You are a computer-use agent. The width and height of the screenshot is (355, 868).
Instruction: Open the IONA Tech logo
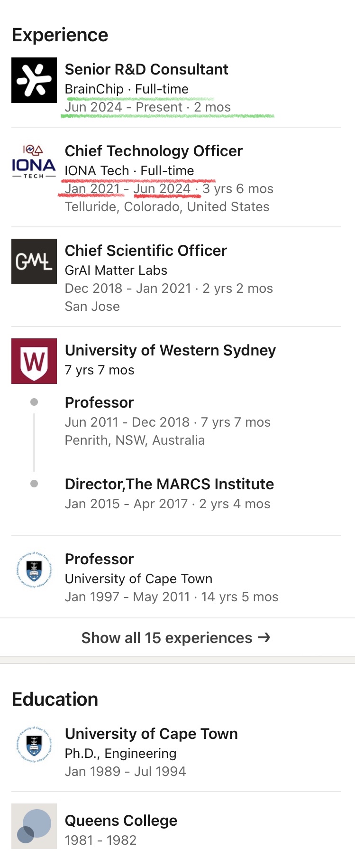tap(34, 162)
